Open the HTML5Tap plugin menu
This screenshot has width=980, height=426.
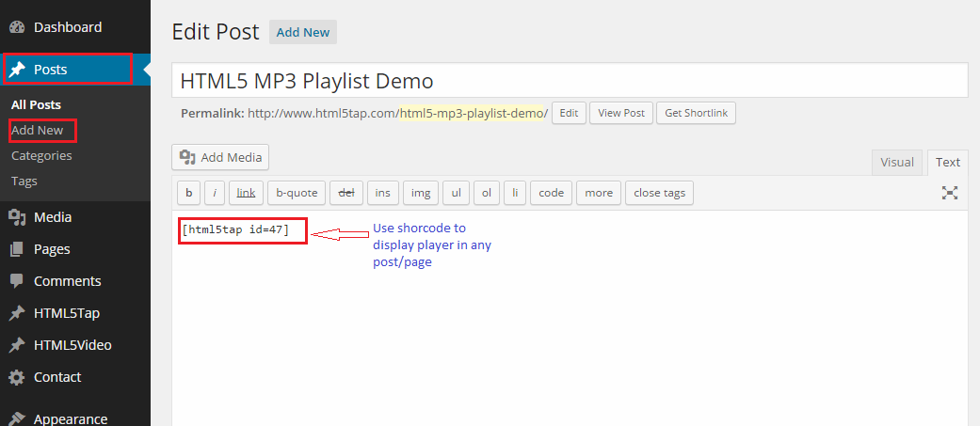point(67,313)
